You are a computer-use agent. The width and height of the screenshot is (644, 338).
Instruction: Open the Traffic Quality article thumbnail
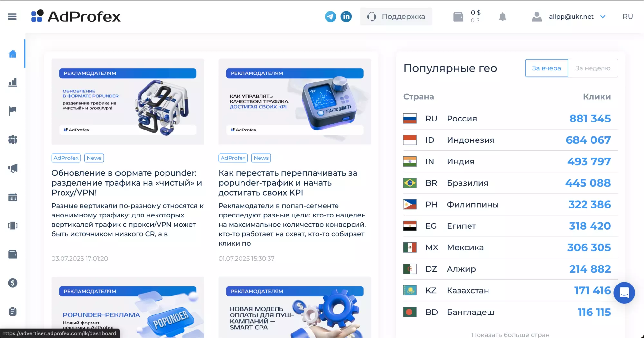click(x=295, y=101)
